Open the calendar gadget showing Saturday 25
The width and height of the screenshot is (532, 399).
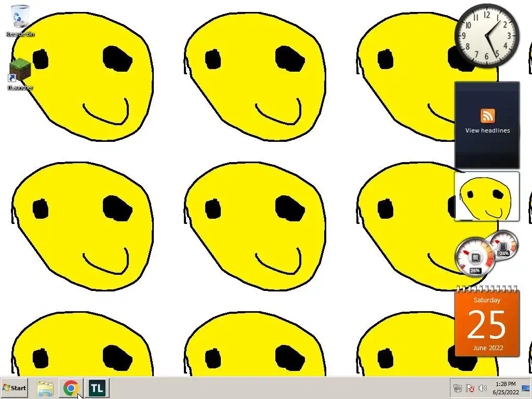487,321
